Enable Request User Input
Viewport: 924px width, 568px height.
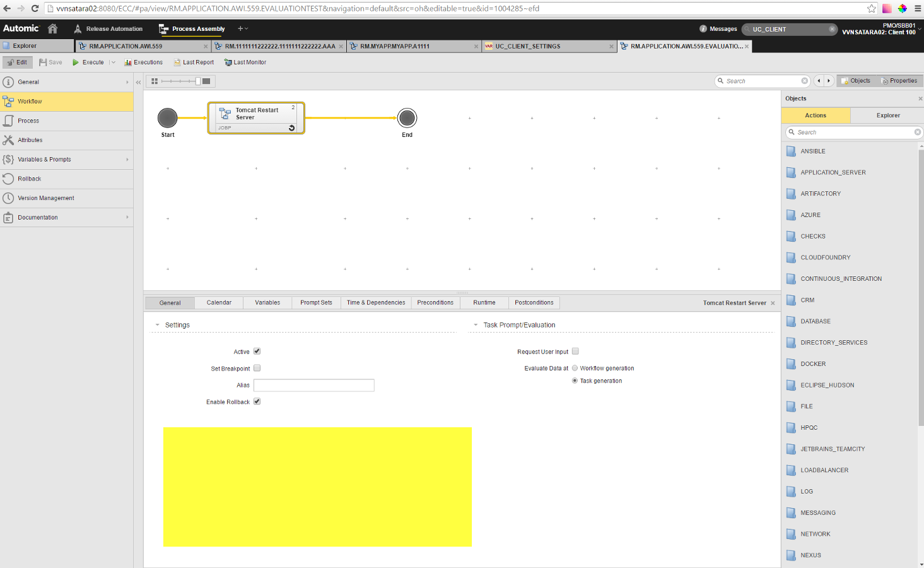tap(575, 352)
